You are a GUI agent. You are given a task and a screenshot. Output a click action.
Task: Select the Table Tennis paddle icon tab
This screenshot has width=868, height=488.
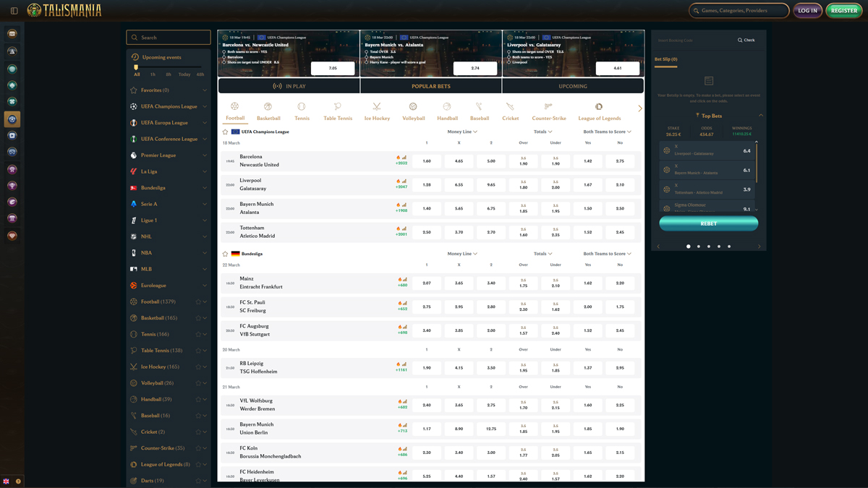[x=338, y=106]
